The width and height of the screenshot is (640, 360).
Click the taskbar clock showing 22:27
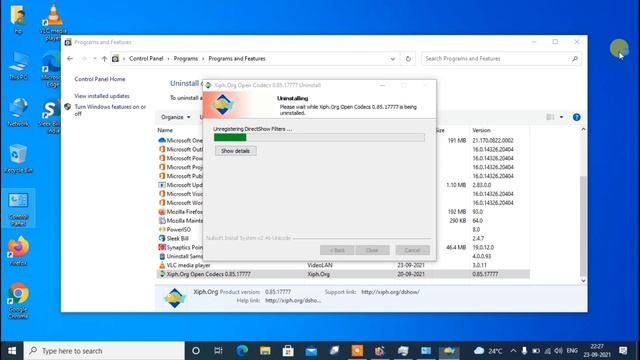click(597, 351)
